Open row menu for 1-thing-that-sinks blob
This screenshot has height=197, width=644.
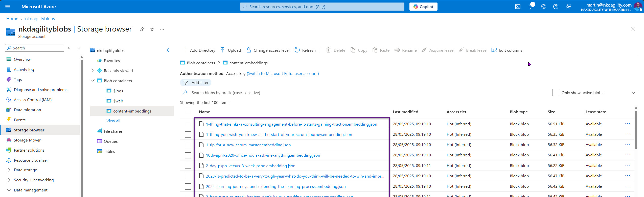tap(628, 124)
